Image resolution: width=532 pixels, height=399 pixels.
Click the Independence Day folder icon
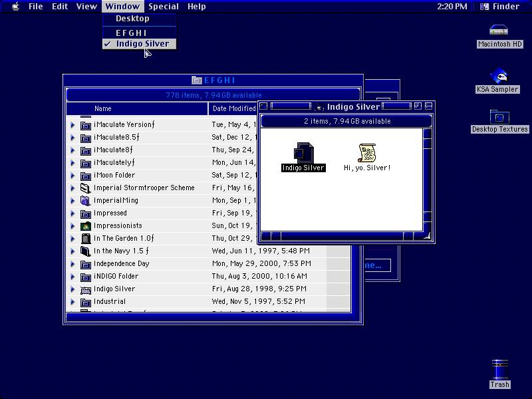[86, 264]
